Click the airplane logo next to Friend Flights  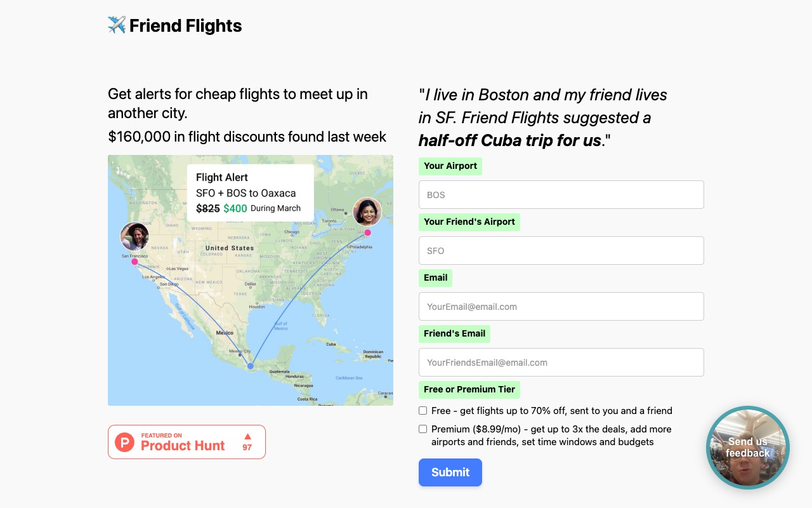[116, 25]
